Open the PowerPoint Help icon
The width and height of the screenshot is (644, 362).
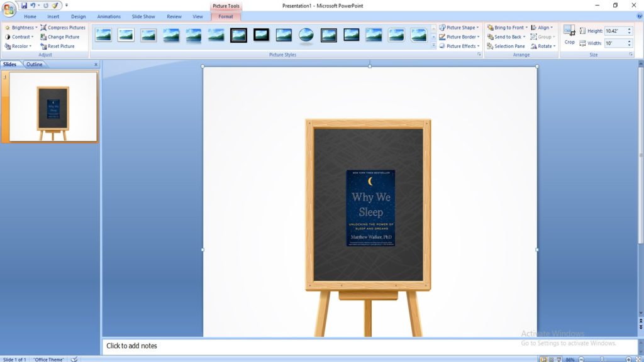640,16
